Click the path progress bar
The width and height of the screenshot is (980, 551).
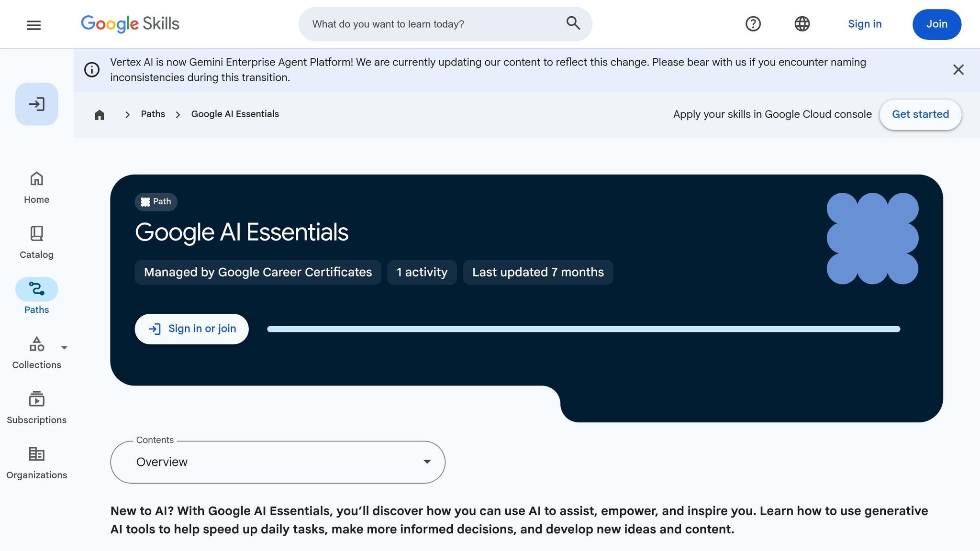tap(583, 329)
